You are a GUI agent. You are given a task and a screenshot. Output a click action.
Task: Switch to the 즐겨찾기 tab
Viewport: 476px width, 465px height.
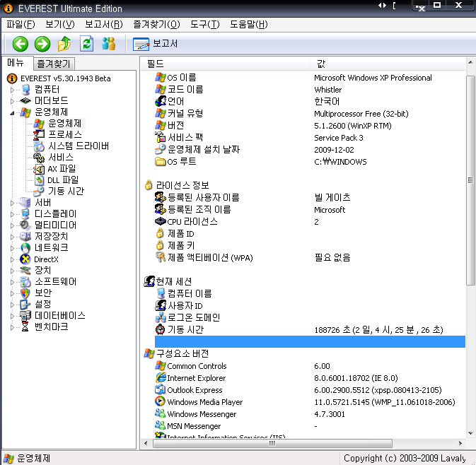coord(54,64)
